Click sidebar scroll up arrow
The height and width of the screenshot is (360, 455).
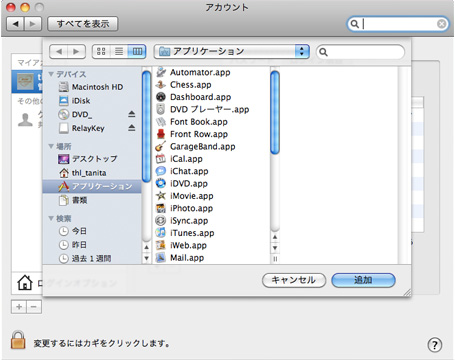point(146,247)
